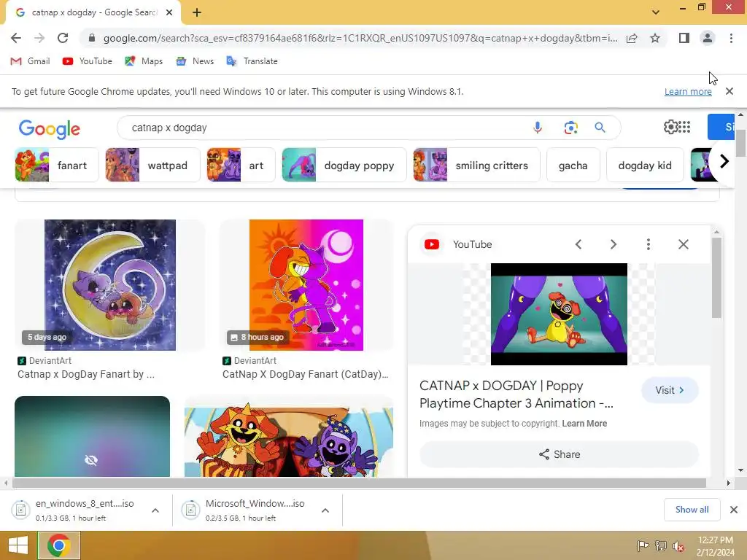Open the 5 days ago moon fanart image
This screenshot has height=560, width=747.
[110, 285]
